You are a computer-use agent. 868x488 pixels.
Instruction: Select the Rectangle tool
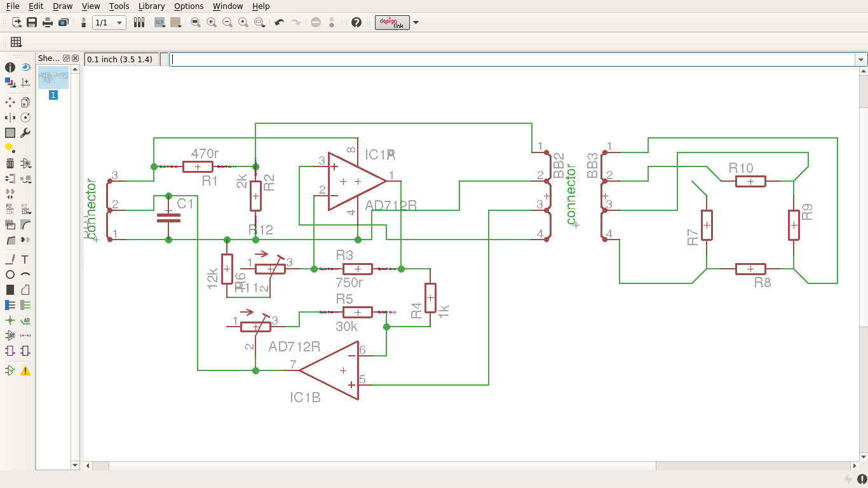[x=10, y=290]
